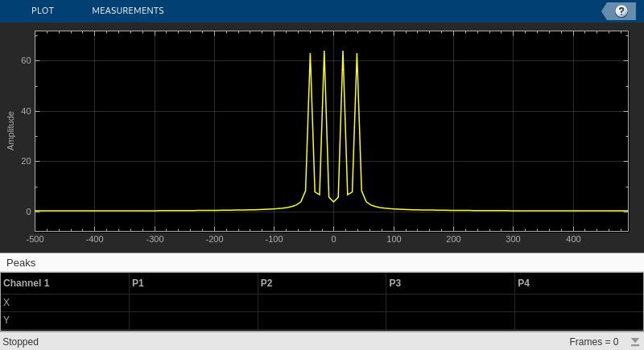Select the Y row label
644x350 pixels.
pos(6,320)
